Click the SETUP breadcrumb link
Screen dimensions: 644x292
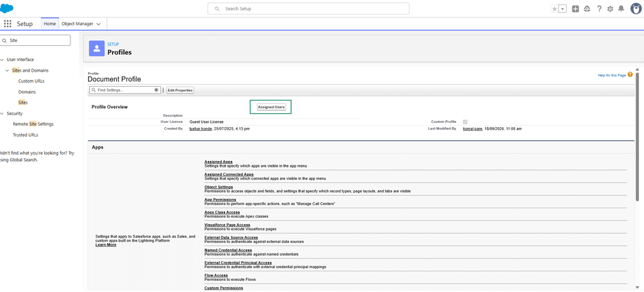113,44
